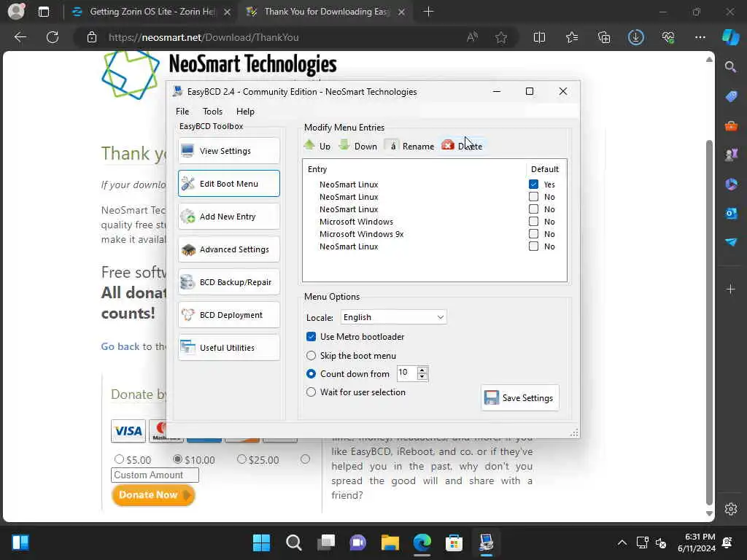Screen dimensions: 747x560
Task: Open BCD Deployment section
Action: (228, 315)
